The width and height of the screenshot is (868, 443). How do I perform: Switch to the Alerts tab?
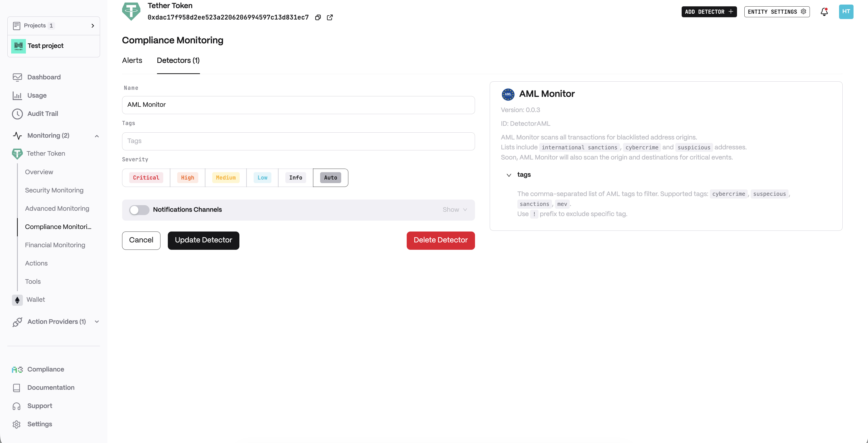[x=132, y=61]
